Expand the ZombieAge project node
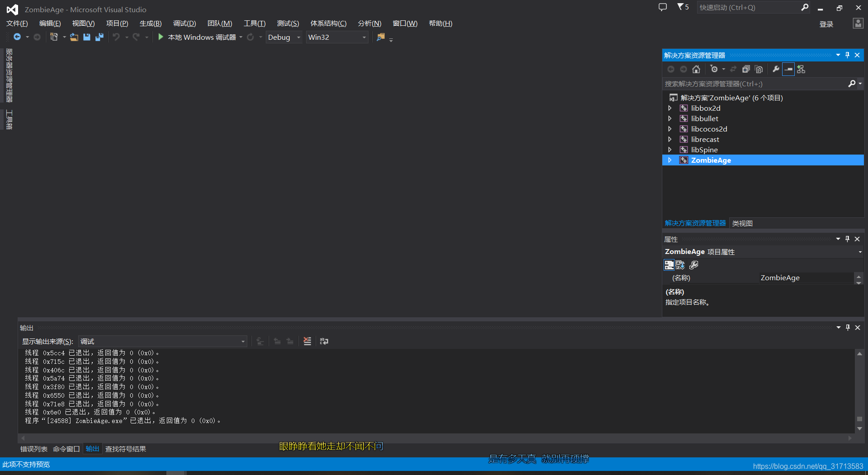The width and height of the screenshot is (868, 475). pyautogui.click(x=670, y=160)
